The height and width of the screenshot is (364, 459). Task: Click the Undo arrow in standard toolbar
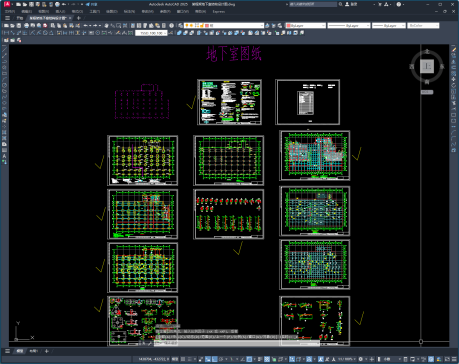(85, 25)
